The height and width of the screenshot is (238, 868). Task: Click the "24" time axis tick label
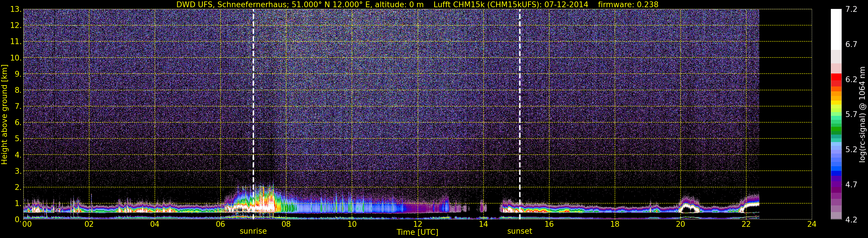point(812,224)
